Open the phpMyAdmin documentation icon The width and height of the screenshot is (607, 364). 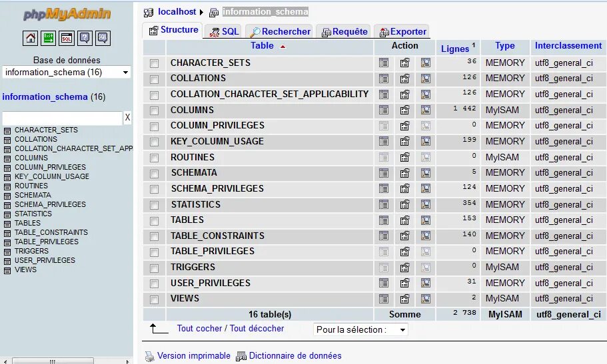pyautogui.click(x=85, y=38)
